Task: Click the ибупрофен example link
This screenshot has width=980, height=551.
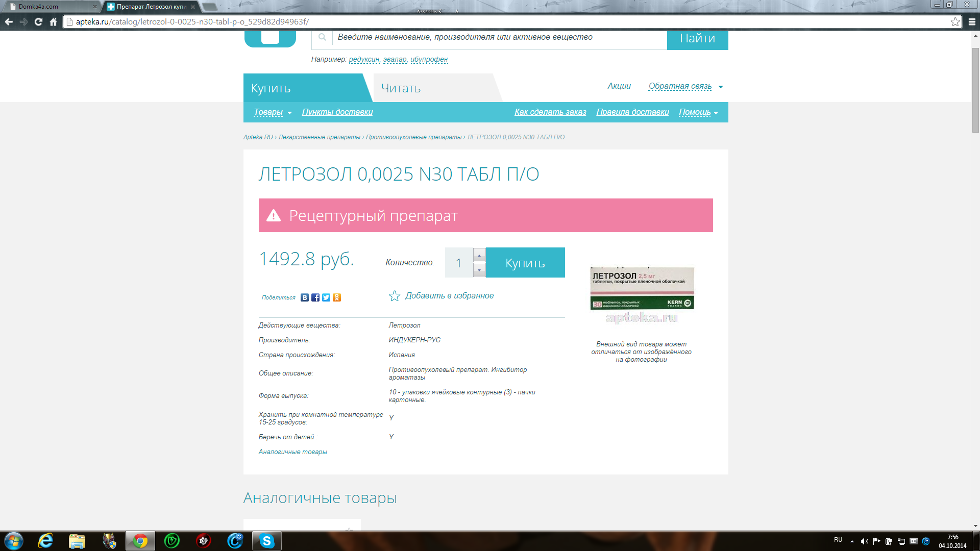Action: [x=429, y=60]
